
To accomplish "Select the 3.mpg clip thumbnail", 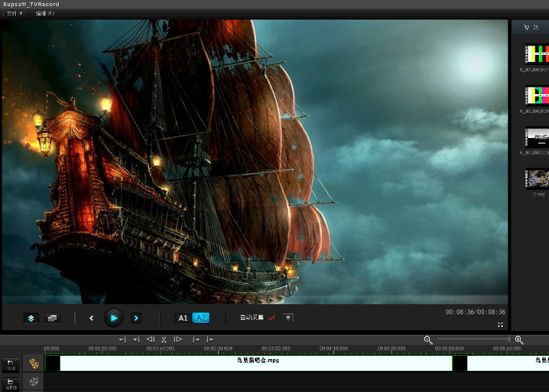I will click(x=537, y=179).
